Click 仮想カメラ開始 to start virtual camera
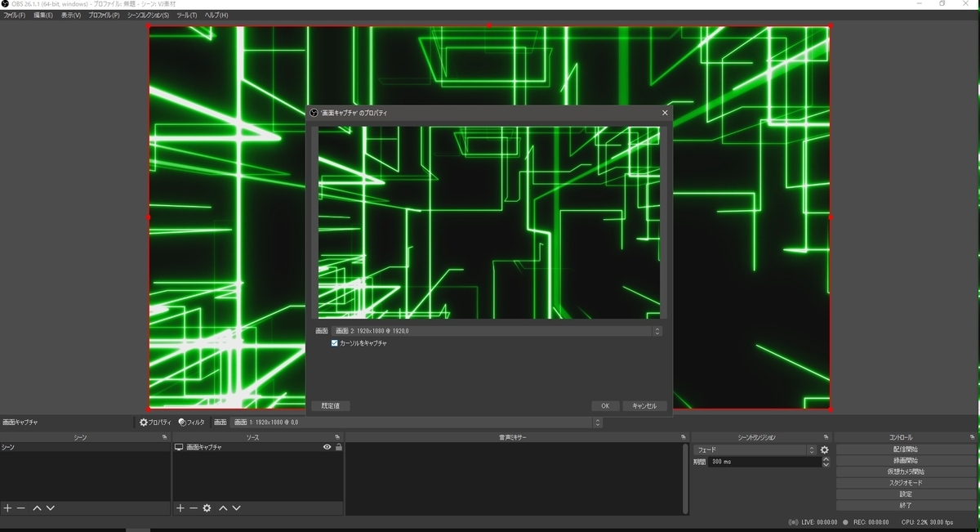This screenshot has width=980, height=532. [906, 472]
